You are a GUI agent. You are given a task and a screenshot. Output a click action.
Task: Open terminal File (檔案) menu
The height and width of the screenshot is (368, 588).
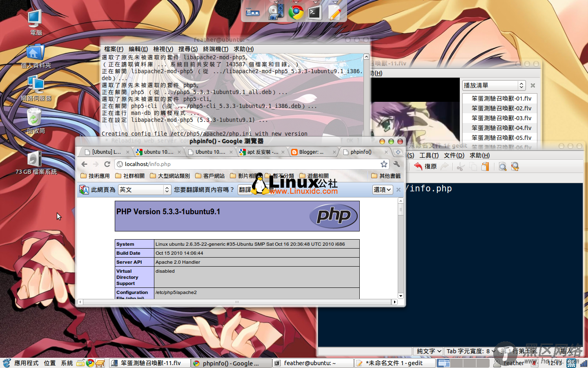(x=114, y=49)
